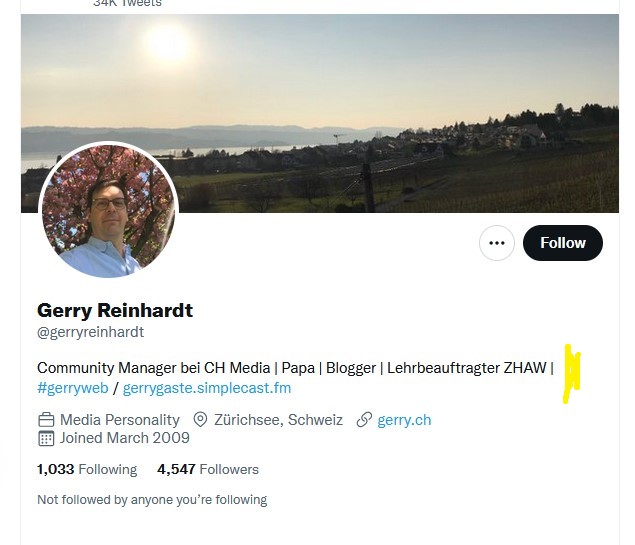This screenshot has width=635, height=545.
Task: Click the Media Personality category label
Action: coord(120,420)
